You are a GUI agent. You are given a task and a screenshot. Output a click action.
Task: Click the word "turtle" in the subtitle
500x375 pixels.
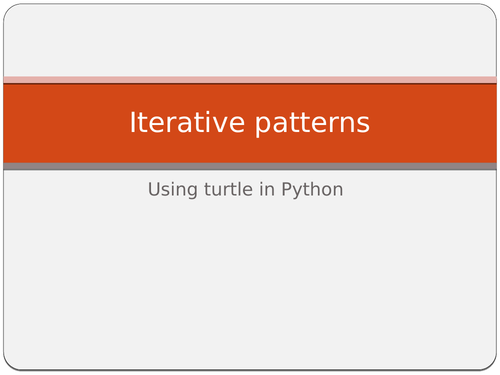pyautogui.click(x=229, y=189)
